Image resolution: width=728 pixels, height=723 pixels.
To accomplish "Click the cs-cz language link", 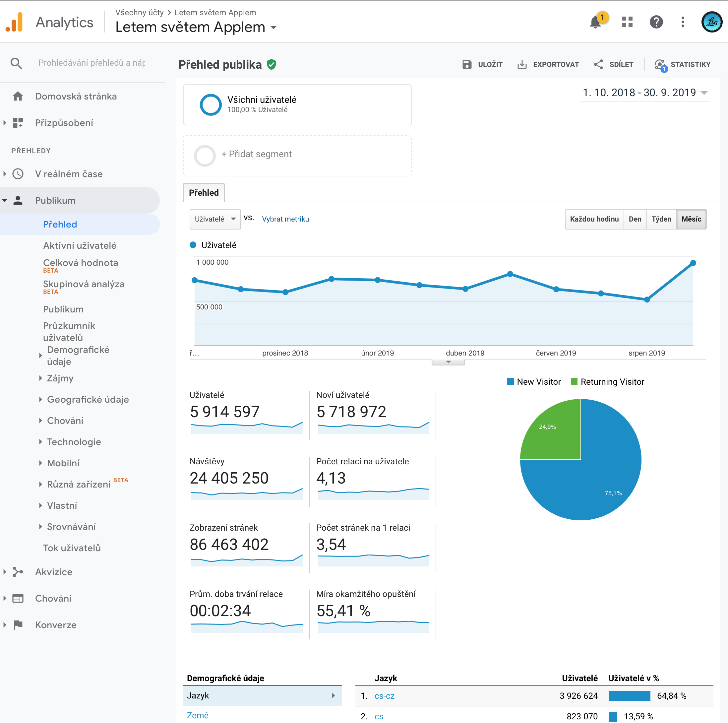I will click(384, 696).
